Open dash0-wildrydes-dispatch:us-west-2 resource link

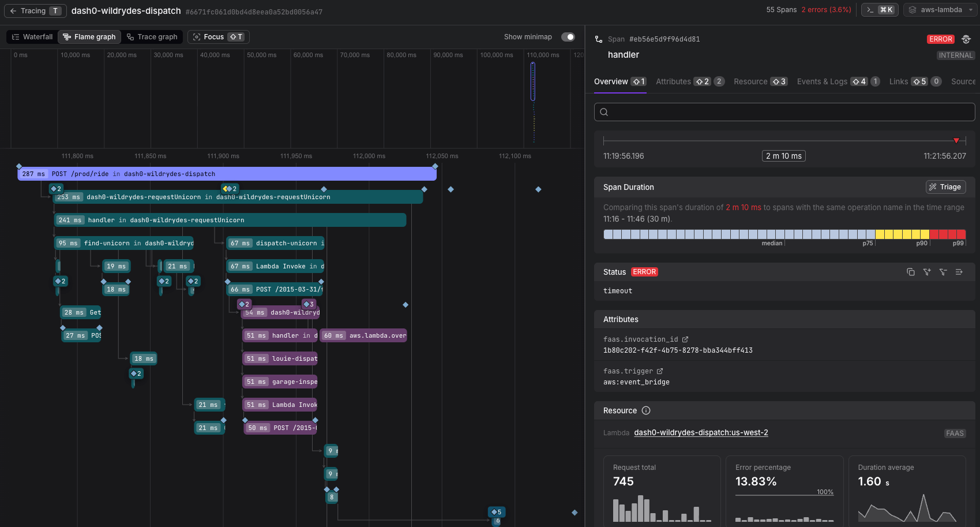point(701,432)
